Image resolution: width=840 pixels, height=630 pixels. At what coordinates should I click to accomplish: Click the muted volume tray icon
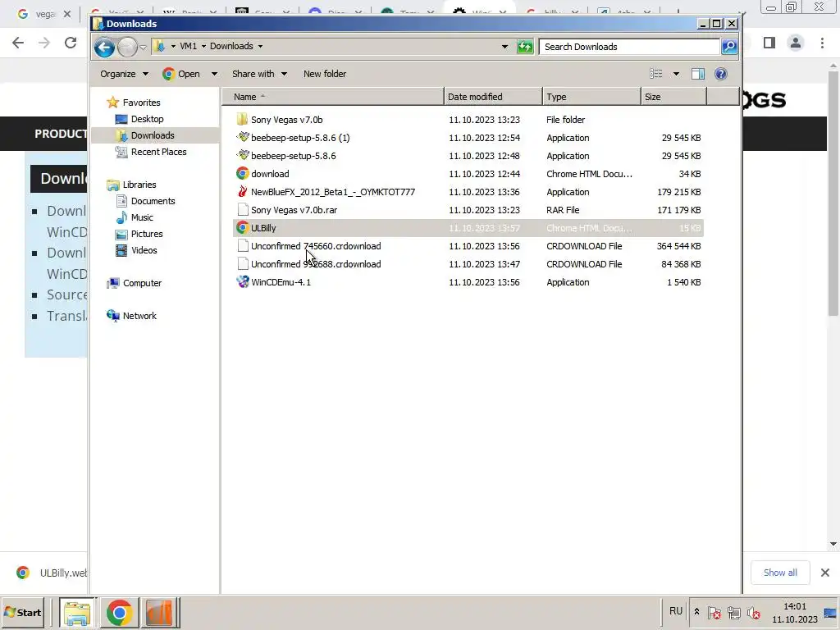tap(754, 612)
